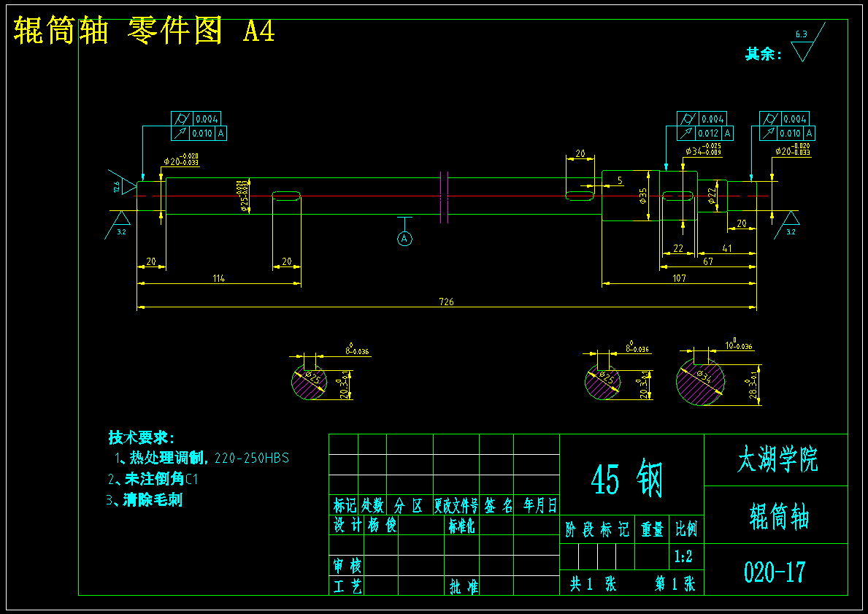Click the 审核 row label
This screenshot has height=614, width=868.
(x=347, y=567)
